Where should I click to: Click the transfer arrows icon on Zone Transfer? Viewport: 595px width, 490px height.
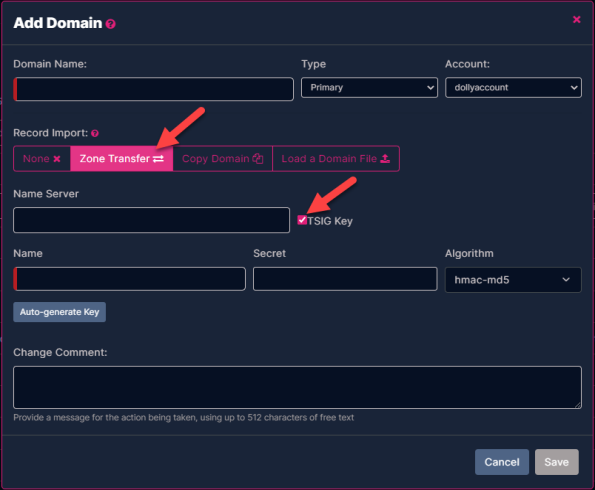pos(158,159)
